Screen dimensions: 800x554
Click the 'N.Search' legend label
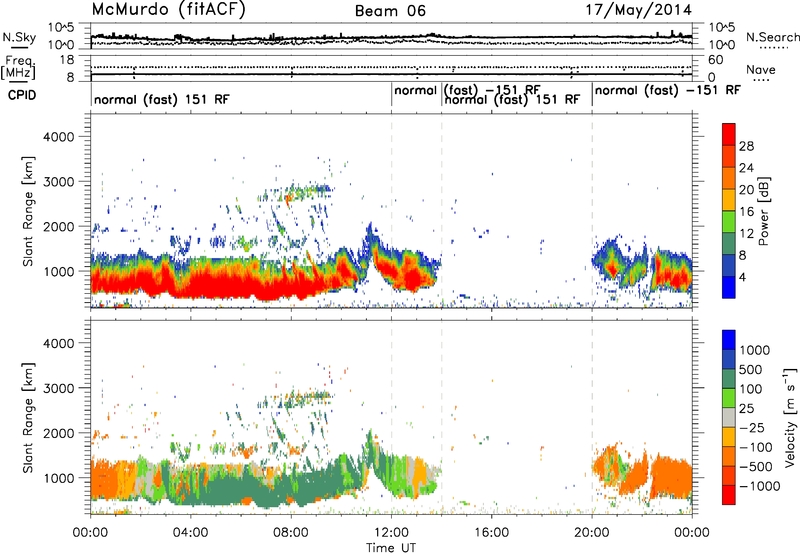click(772, 37)
